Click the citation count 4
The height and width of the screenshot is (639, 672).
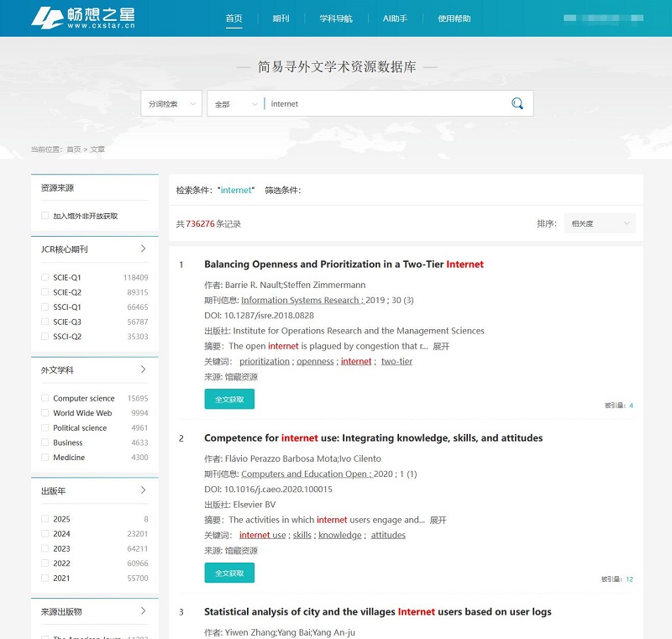click(x=631, y=406)
